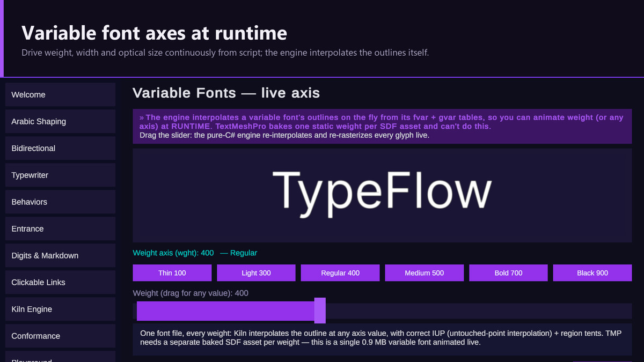Select the Entrance sidebar item

point(60,228)
